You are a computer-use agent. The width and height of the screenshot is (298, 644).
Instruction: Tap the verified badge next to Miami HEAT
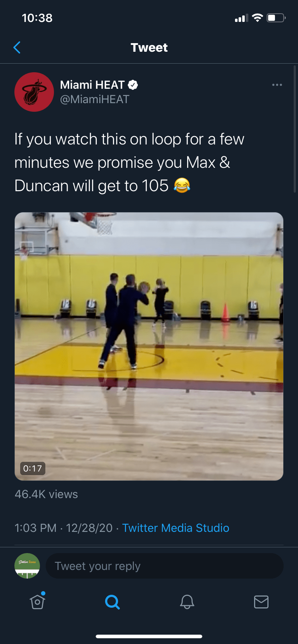[133, 85]
